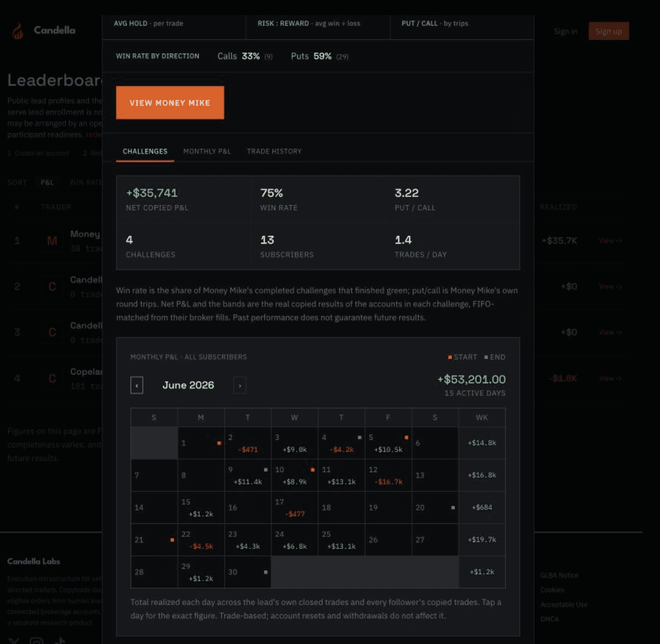Click the Candella flame logo icon
Image resolution: width=660 pixels, height=644 pixels.
click(17, 30)
